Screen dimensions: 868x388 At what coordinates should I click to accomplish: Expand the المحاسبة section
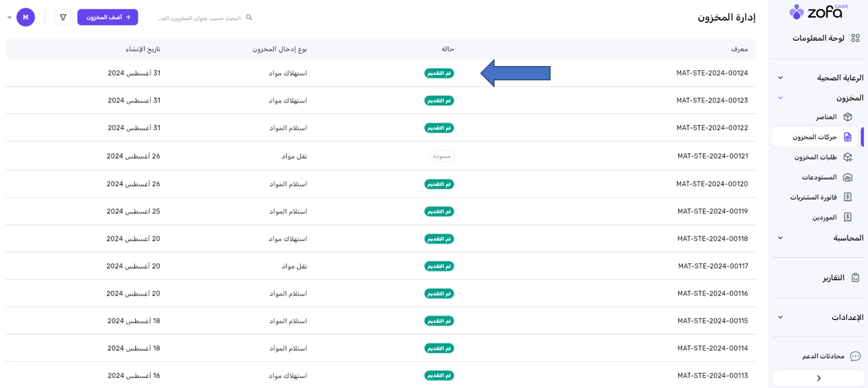click(780, 238)
